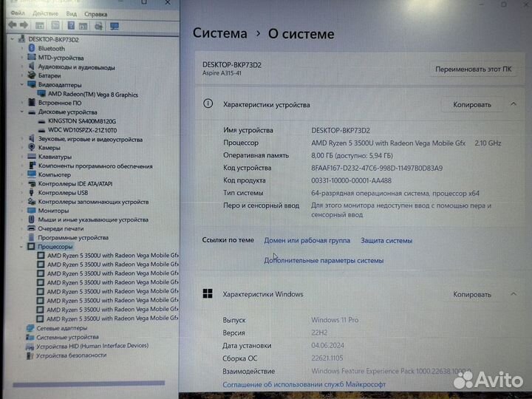
Task: Collapse the Процессоры tree branch
Action: point(21,247)
